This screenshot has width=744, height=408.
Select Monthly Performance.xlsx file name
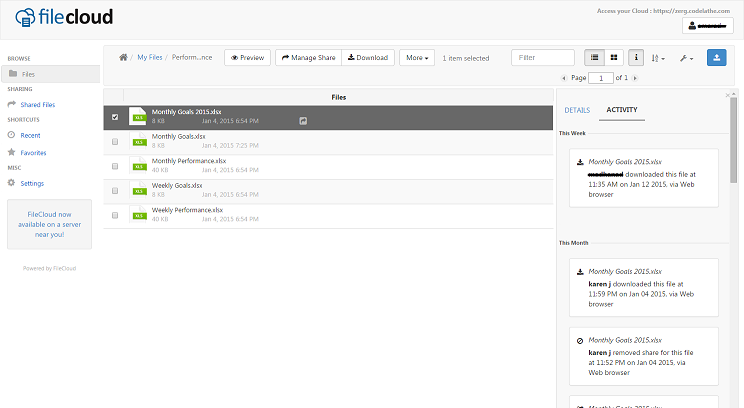(189, 161)
